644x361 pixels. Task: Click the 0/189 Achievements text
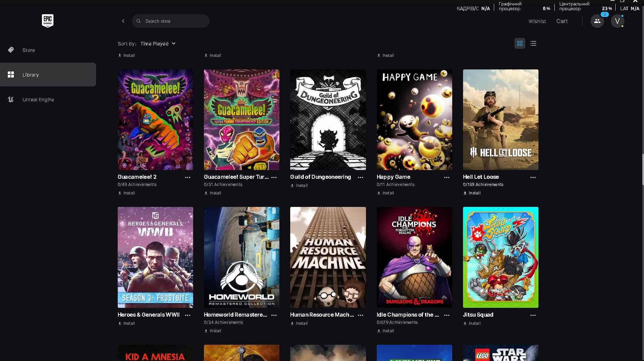[x=483, y=185]
